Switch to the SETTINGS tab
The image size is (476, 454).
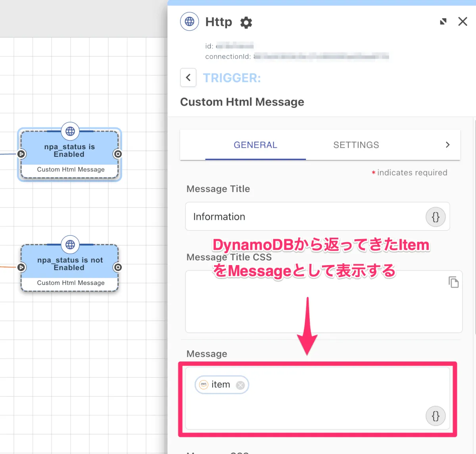pos(356,145)
